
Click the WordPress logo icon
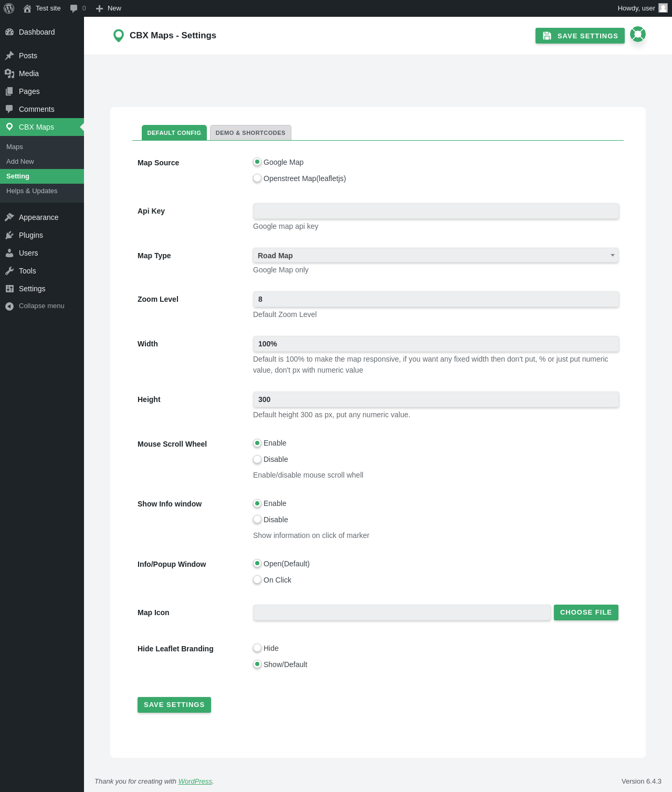click(x=9, y=8)
